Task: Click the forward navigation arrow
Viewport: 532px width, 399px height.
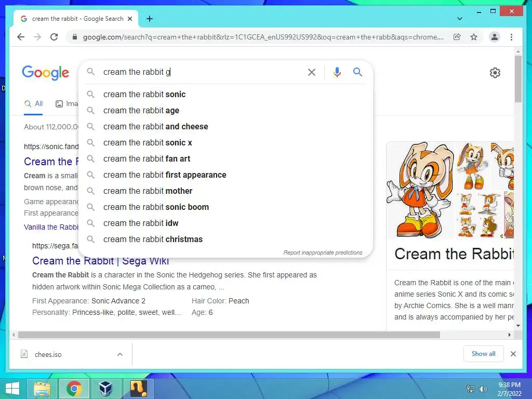Action: (37, 37)
